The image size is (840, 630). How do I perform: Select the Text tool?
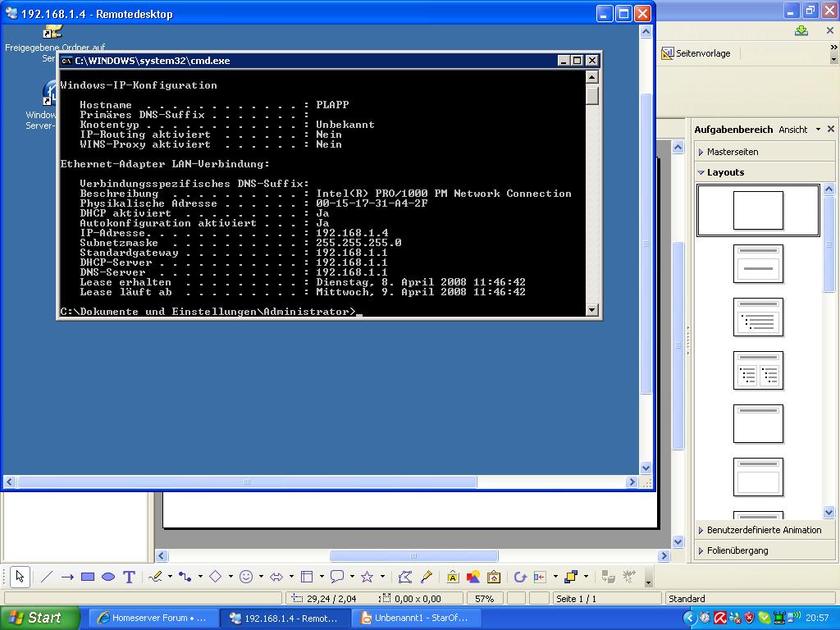pos(129,577)
